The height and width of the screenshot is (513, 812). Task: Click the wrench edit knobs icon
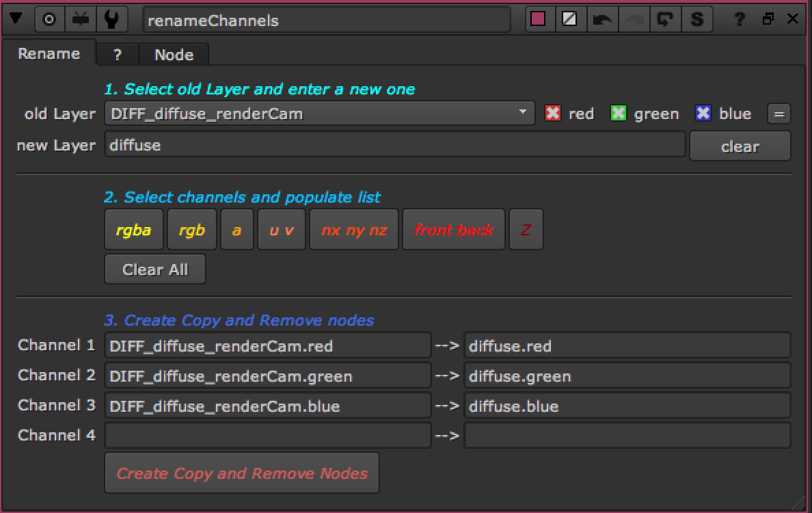coord(110,19)
